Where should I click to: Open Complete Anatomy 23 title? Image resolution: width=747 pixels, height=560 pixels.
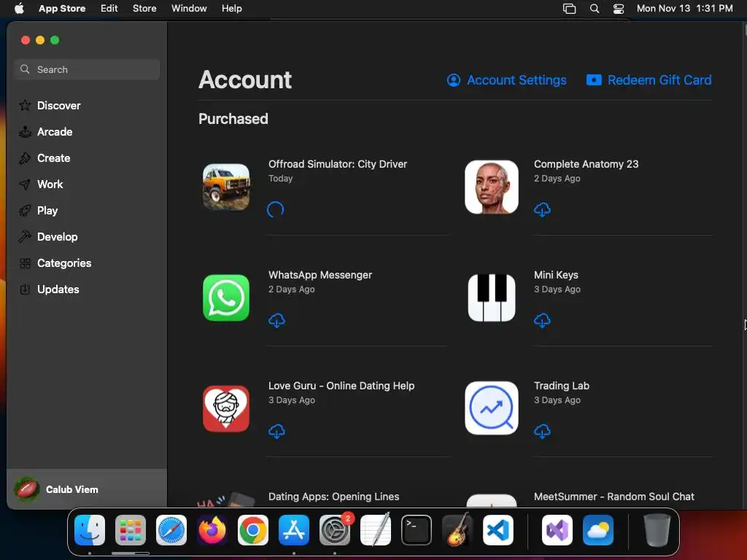pos(586,164)
